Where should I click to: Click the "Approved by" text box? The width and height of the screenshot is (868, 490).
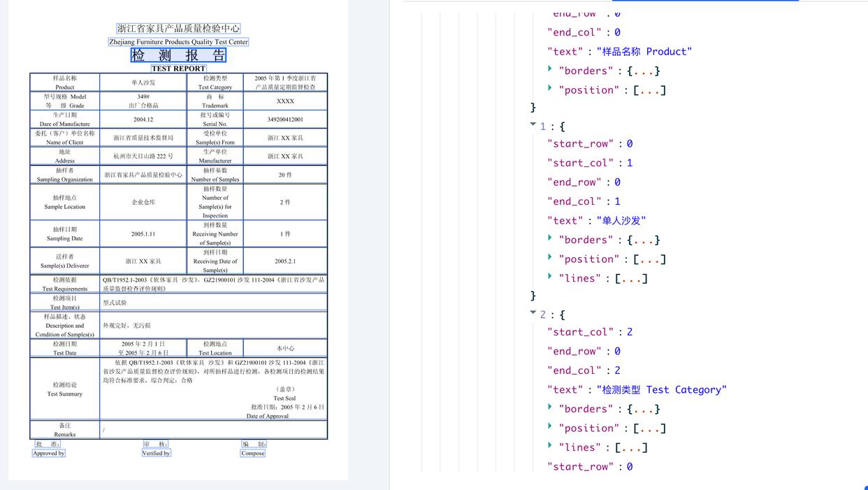pos(48,453)
